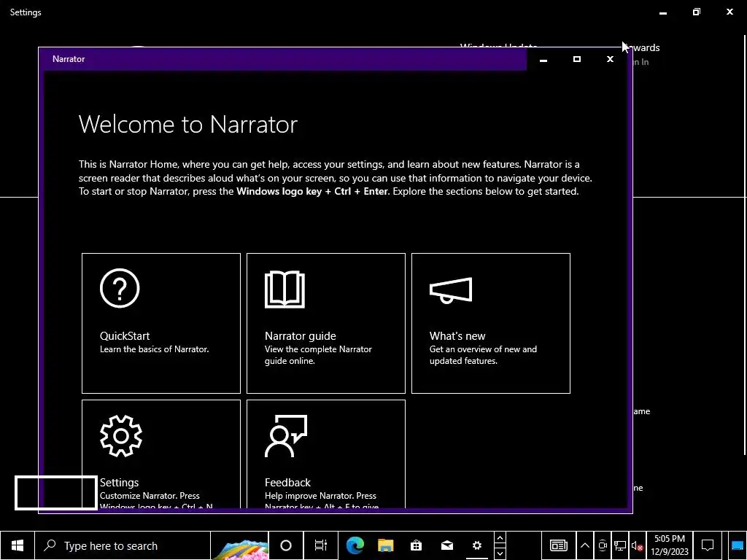747x560 pixels.
Task: Open the Feedback tile
Action: [x=326, y=454]
